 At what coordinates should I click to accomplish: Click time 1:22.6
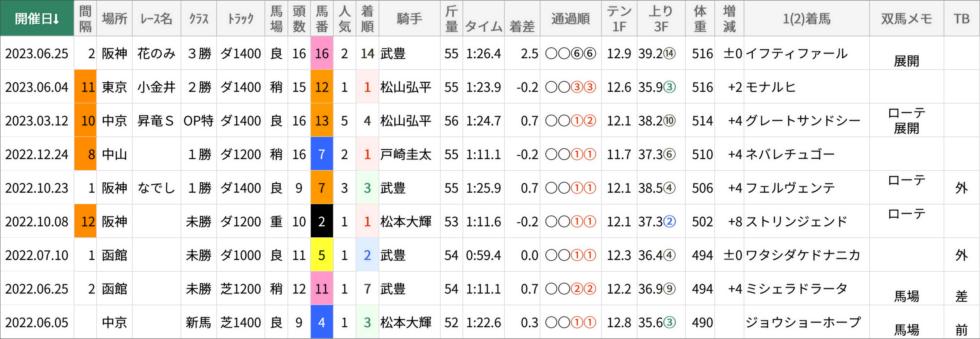coord(483,322)
